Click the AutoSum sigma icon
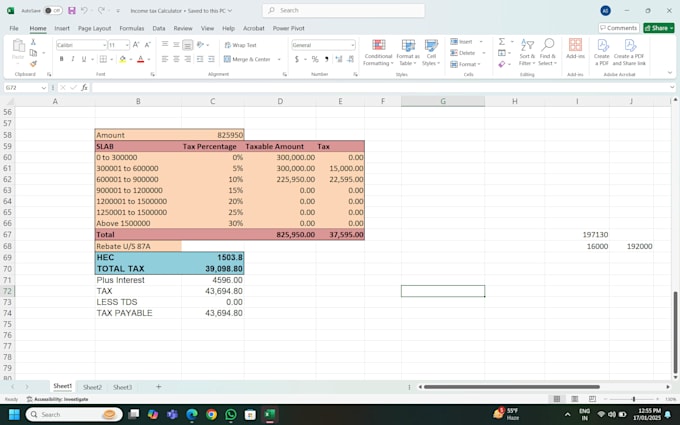The image size is (680, 425). (502, 42)
